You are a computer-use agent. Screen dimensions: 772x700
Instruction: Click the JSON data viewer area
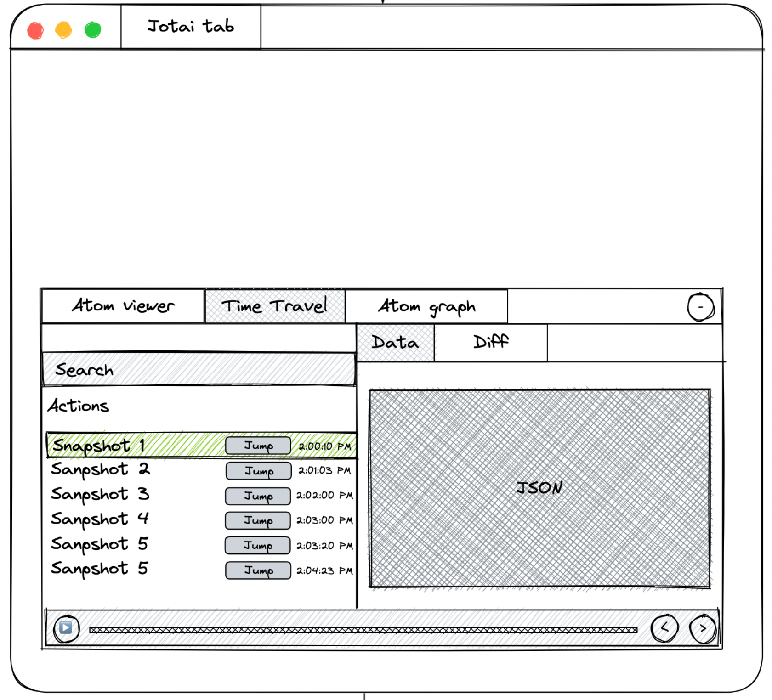pos(539,488)
